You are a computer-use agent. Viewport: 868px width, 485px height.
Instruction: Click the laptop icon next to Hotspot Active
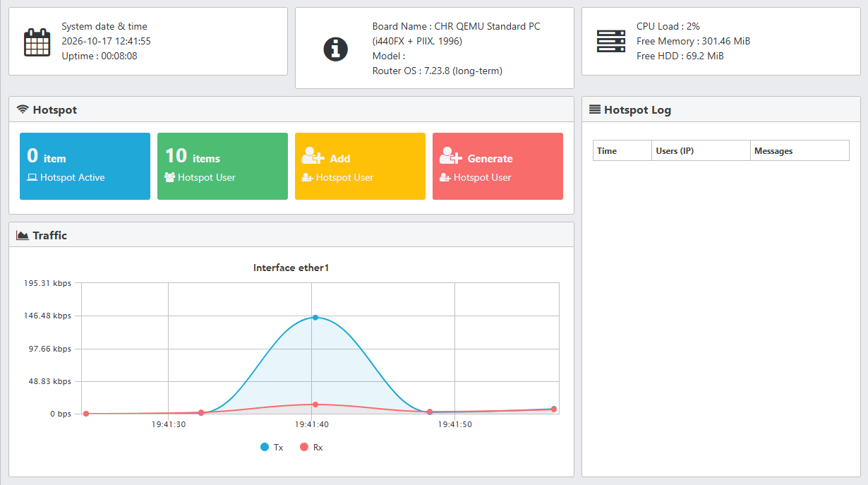(32, 178)
